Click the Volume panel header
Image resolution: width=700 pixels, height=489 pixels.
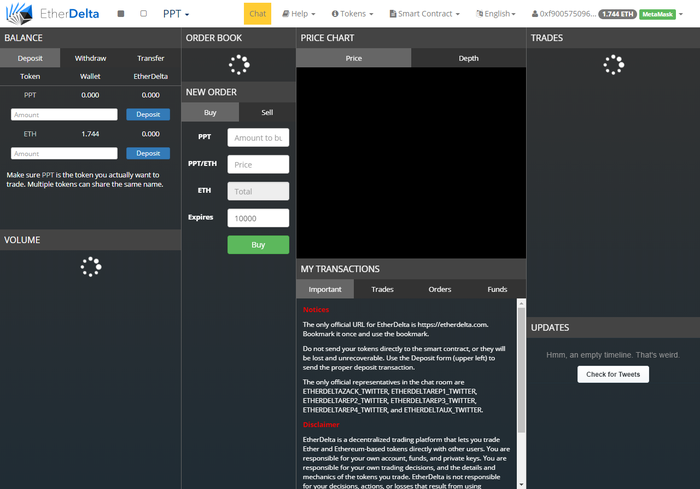(x=90, y=240)
